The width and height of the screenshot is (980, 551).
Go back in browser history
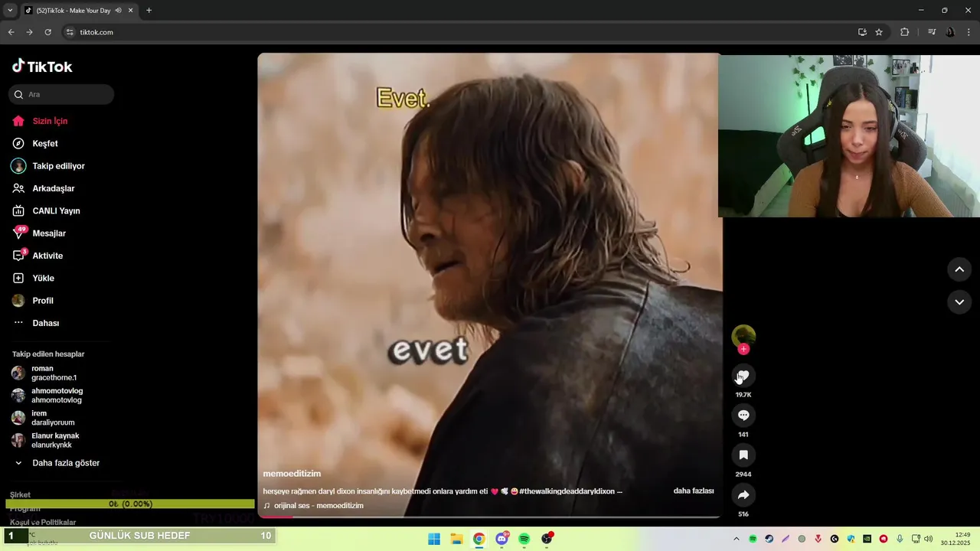pos(11,32)
